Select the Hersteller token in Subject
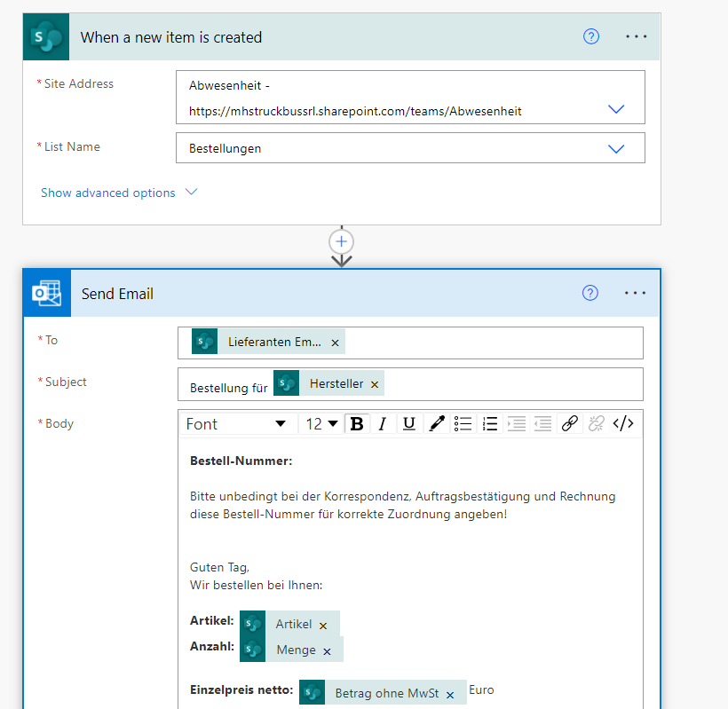 (328, 383)
